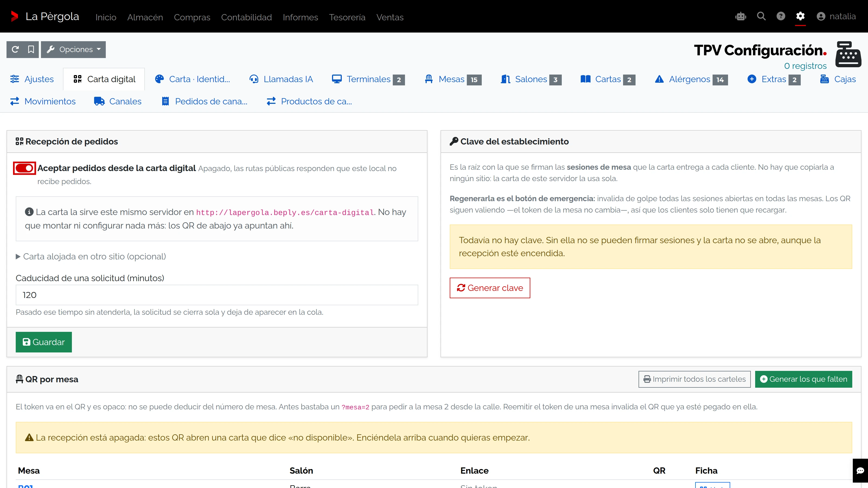Click the settings gear icon
Image resolution: width=868 pixels, height=488 pixels.
(800, 16)
